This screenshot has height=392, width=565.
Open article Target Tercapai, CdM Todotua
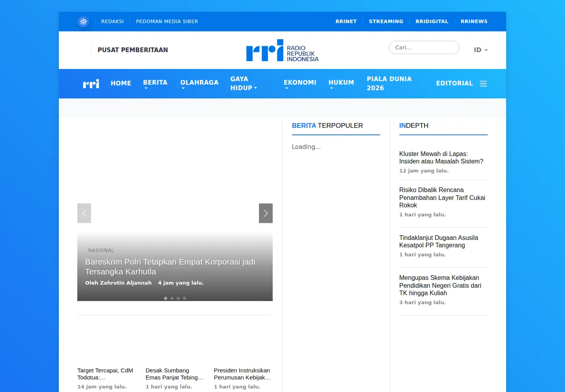coord(105,374)
